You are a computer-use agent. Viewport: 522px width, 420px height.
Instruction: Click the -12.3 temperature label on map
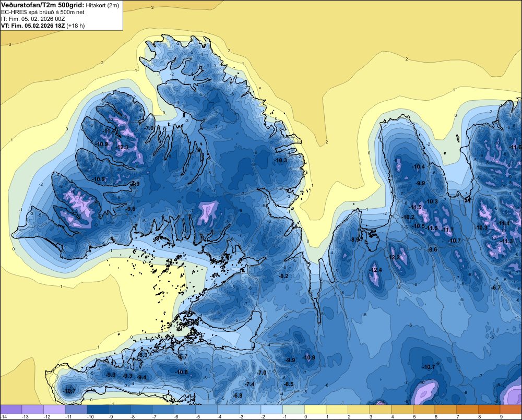[x=122, y=148]
